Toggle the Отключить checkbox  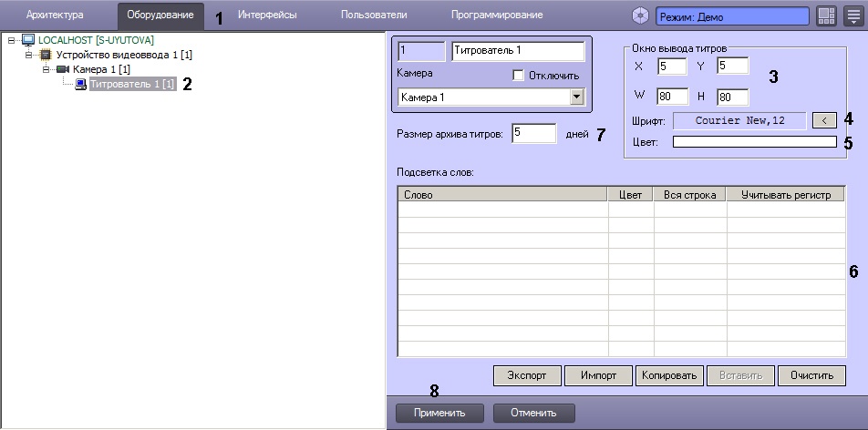[518, 75]
